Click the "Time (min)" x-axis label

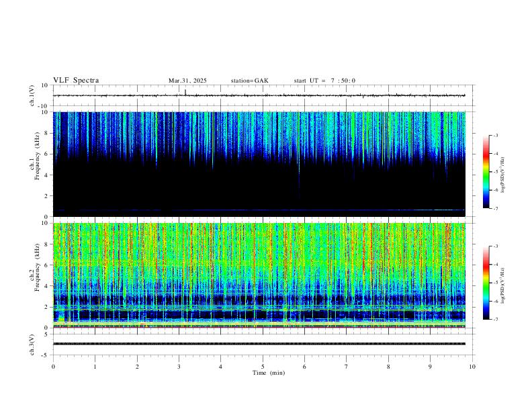[269, 373]
